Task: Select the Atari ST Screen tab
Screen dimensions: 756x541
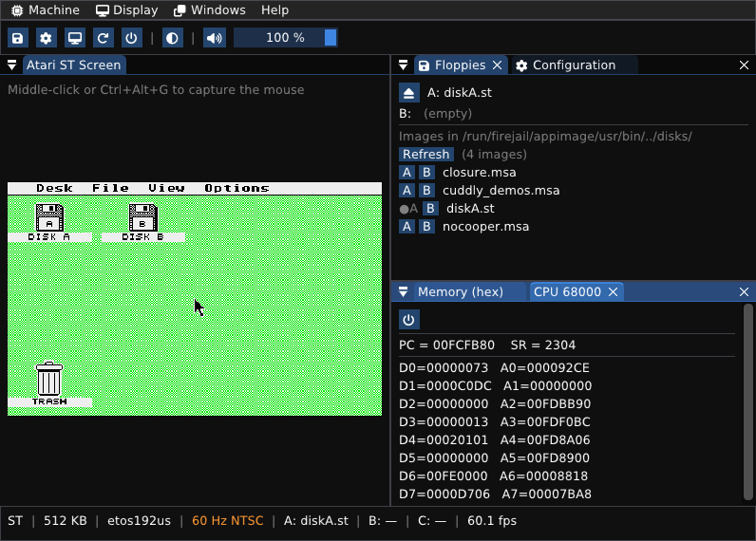Action: pos(73,65)
